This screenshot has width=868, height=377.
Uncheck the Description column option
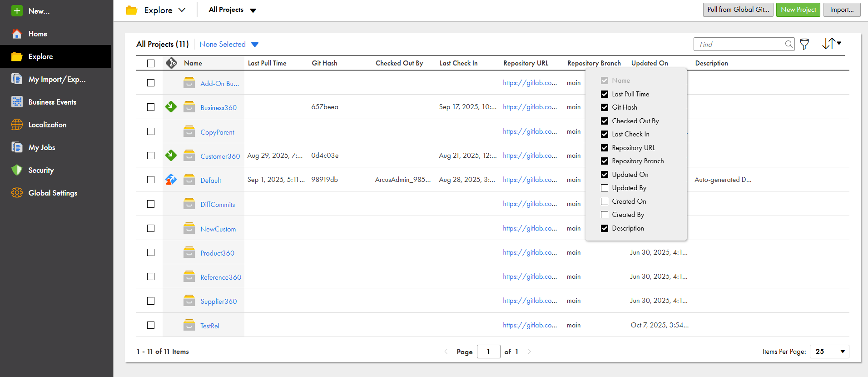(605, 228)
